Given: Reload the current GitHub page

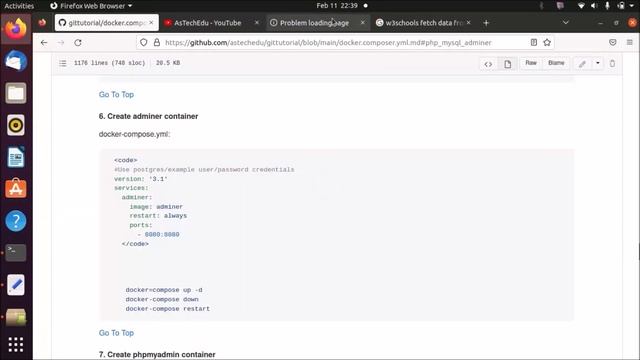Looking at the screenshot, I should (78, 42).
